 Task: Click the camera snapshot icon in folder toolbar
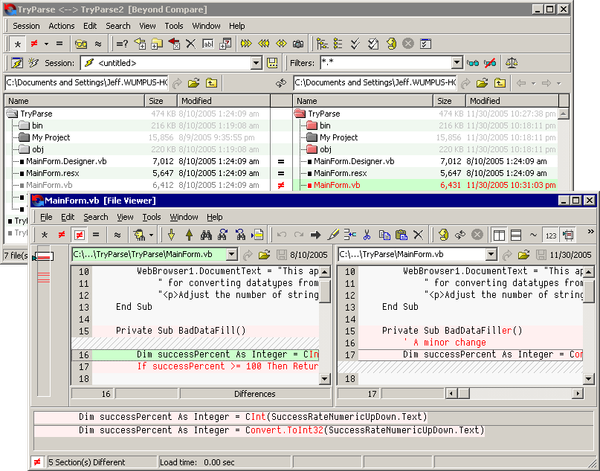[298, 44]
